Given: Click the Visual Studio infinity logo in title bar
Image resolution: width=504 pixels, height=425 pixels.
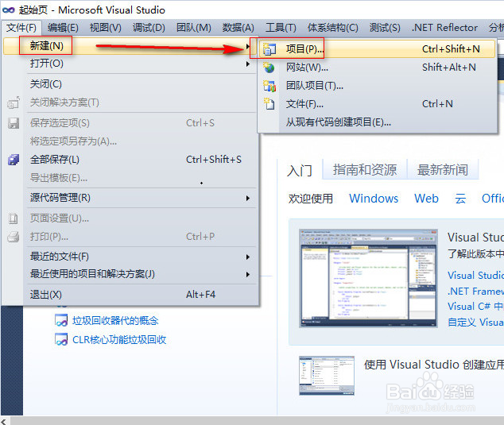Looking at the screenshot, I should [9, 10].
